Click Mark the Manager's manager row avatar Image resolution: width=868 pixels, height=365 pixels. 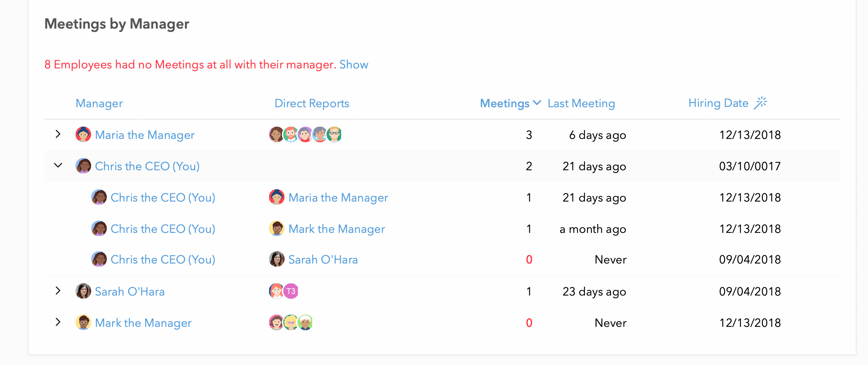tap(83, 322)
